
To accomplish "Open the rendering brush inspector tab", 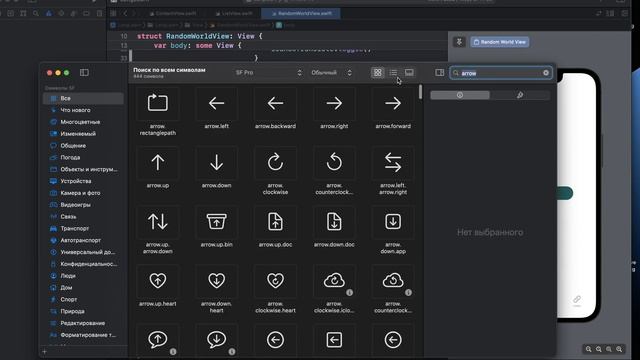I will [x=520, y=95].
